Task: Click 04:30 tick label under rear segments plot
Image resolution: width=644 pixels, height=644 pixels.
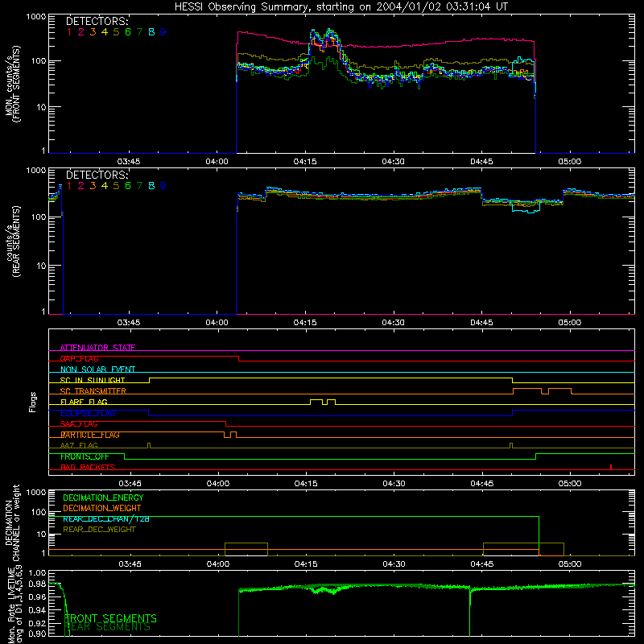Action: 394,323
